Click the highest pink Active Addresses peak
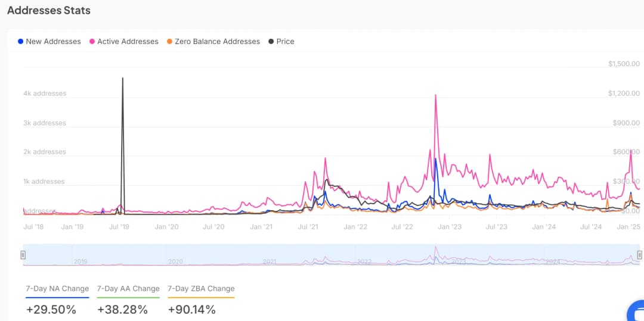The image size is (644, 321). (436, 95)
